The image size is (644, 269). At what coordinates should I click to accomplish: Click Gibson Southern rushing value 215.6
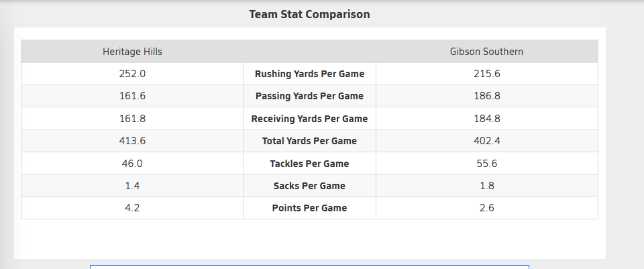(x=487, y=74)
